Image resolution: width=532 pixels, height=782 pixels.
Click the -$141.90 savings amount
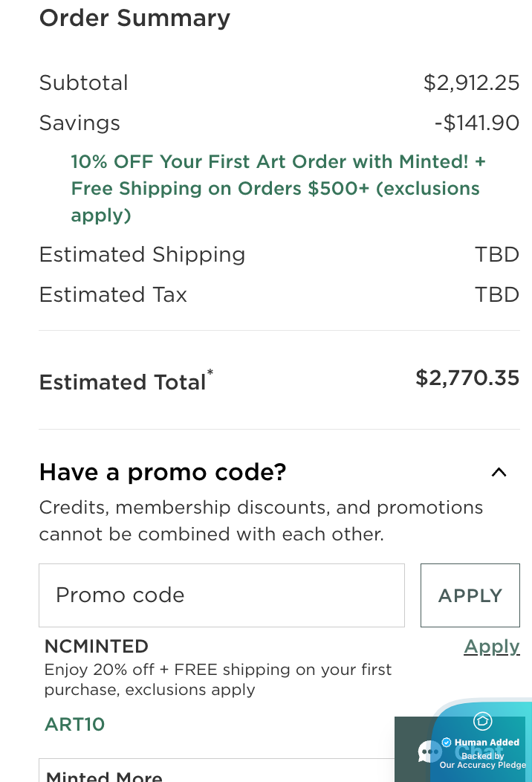tap(476, 123)
